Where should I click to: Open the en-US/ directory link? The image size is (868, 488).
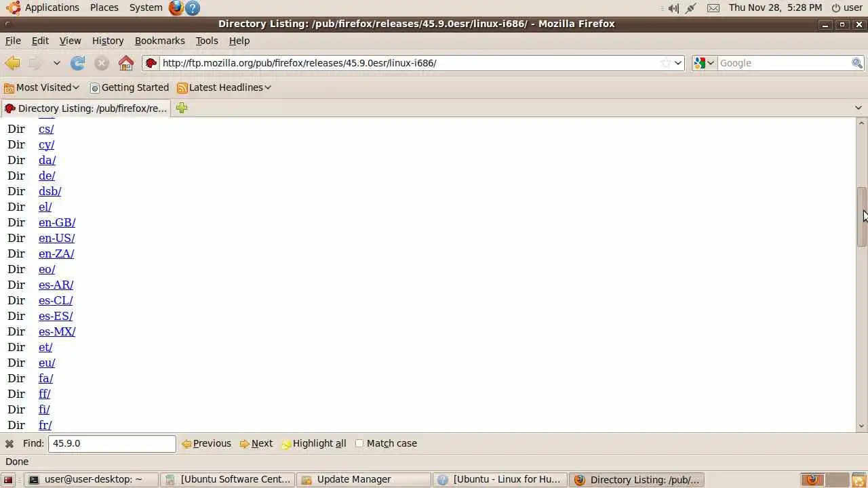click(57, 238)
